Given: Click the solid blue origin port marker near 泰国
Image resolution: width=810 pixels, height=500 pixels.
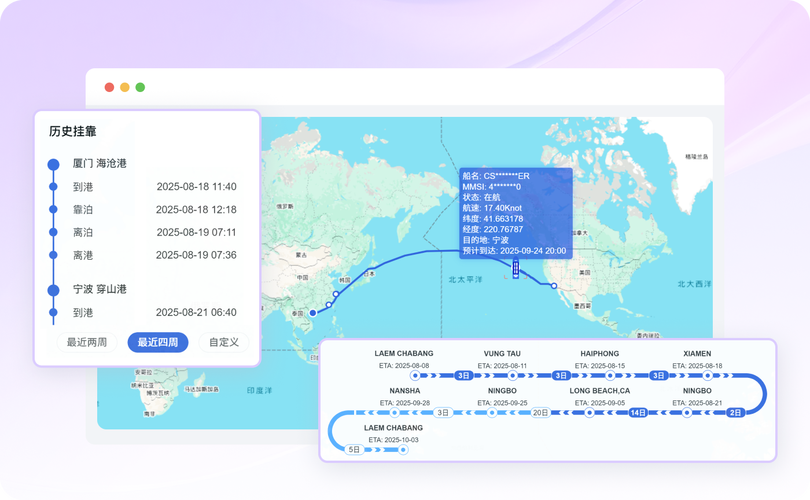Looking at the screenshot, I should (313, 313).
